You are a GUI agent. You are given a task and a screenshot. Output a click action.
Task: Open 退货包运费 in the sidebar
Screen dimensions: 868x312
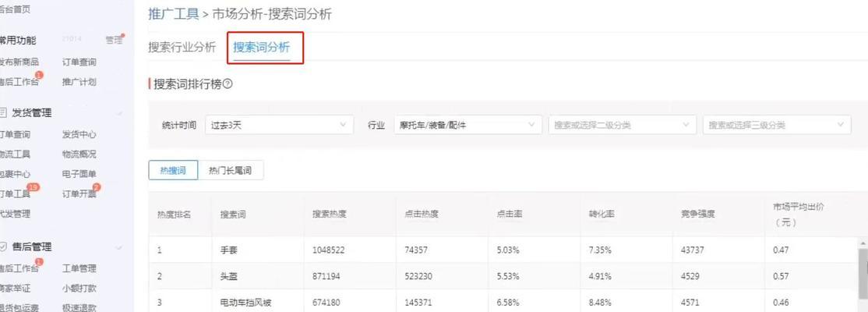[x=19, y=307]
